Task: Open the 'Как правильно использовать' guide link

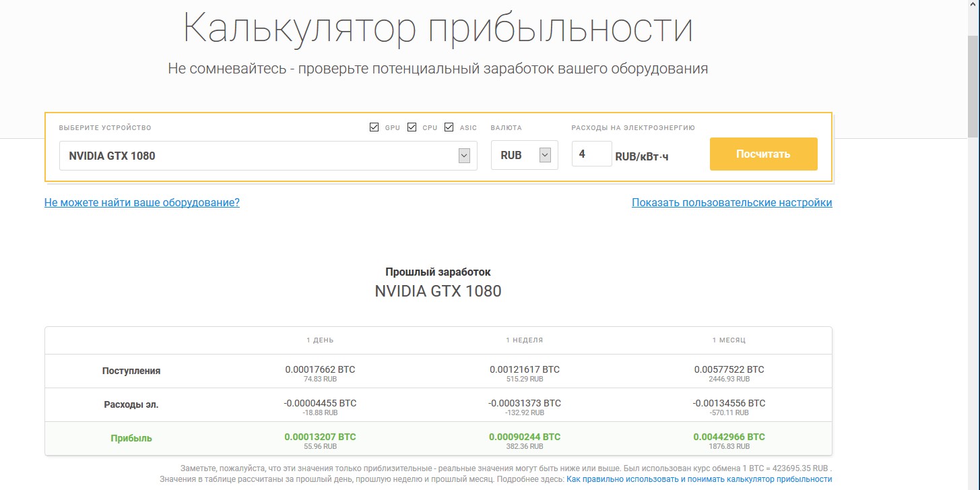Action: tap(698, 479)
